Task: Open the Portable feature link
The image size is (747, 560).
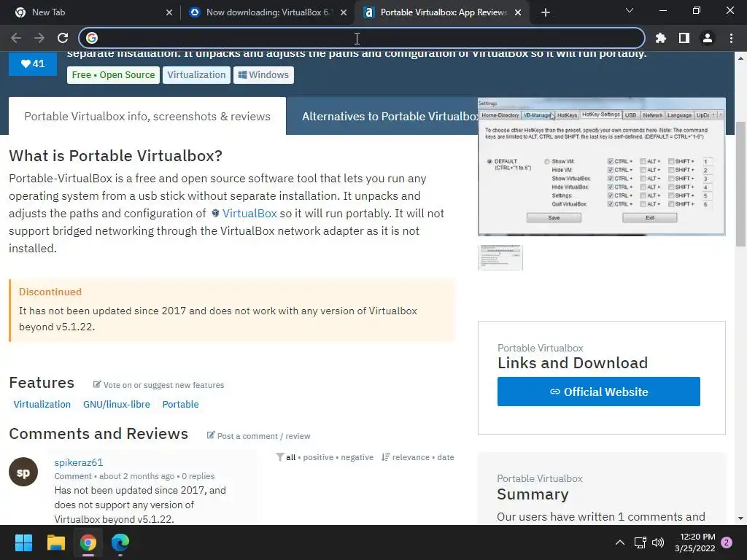Action: coord(181,404)
